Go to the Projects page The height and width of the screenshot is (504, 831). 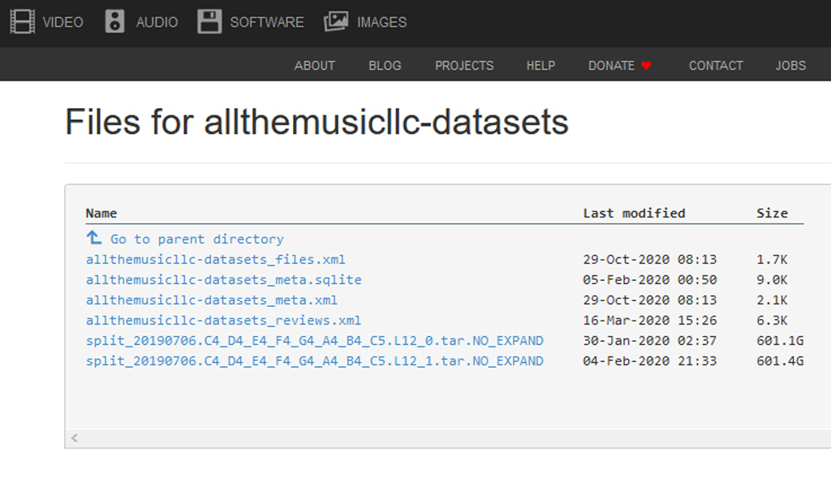click(463, 66)
